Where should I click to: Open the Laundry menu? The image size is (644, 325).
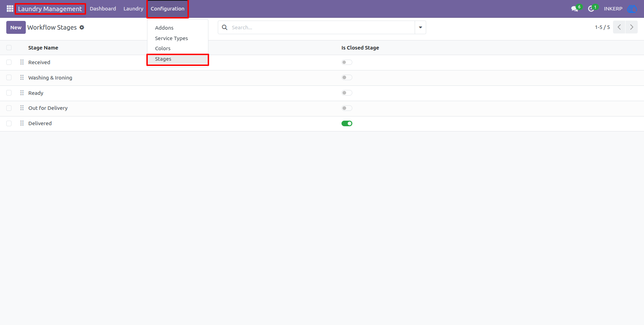pyautogui.click(x=133, y=9)
